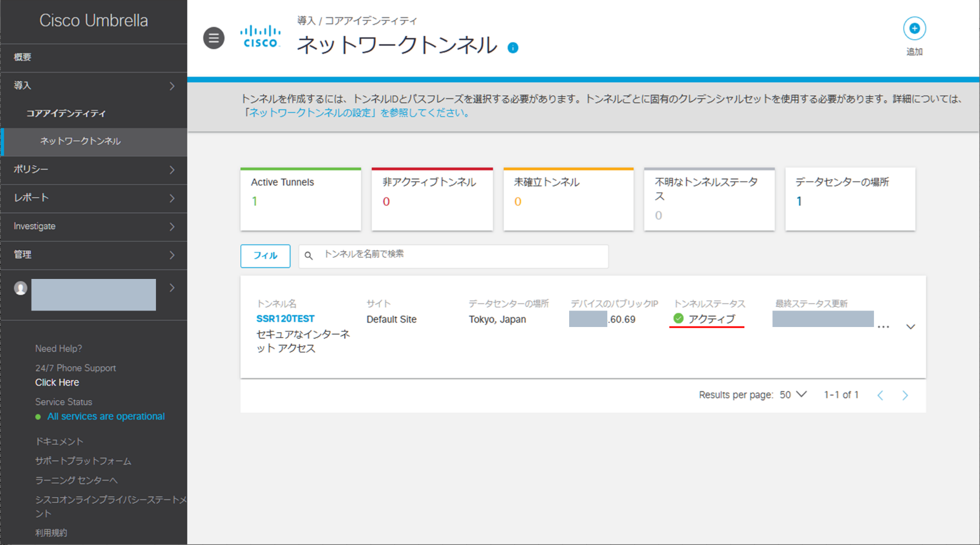
Task: Select the データセンターの場所 card
Action: 850,199
